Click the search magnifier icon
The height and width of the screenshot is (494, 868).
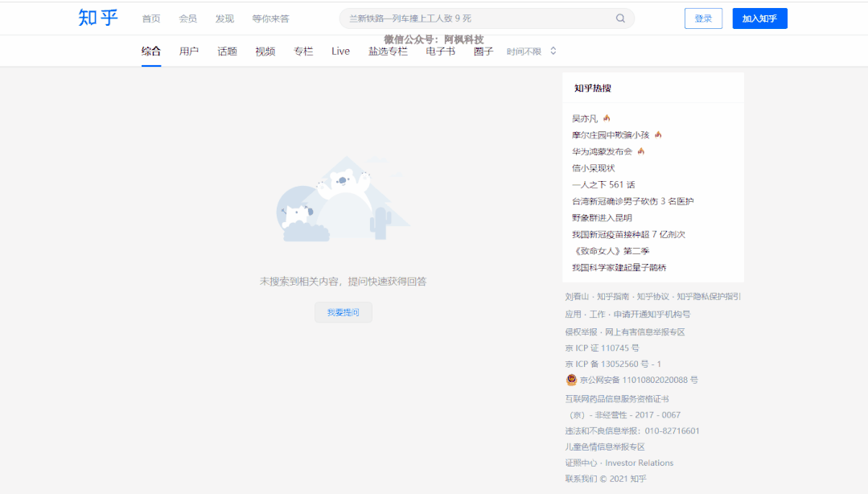(x=619, y=17)
